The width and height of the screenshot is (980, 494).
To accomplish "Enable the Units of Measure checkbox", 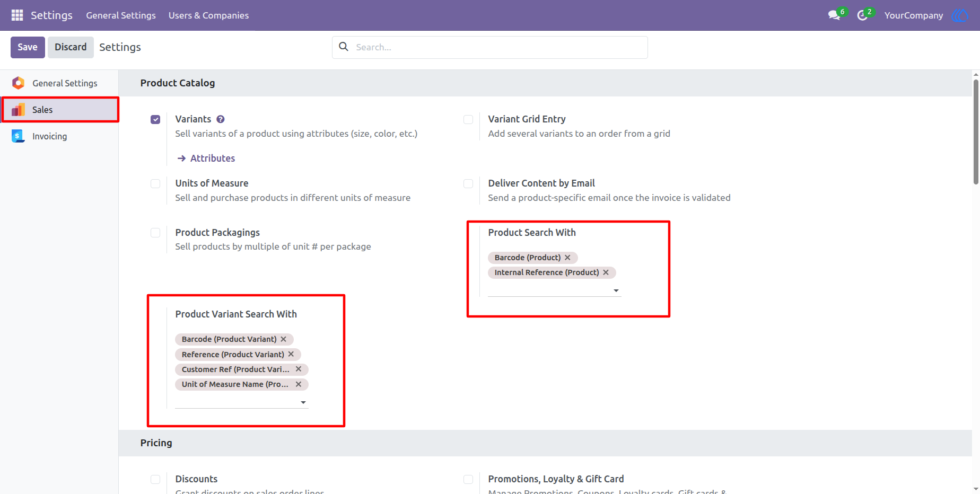I will tap(155, 183).
